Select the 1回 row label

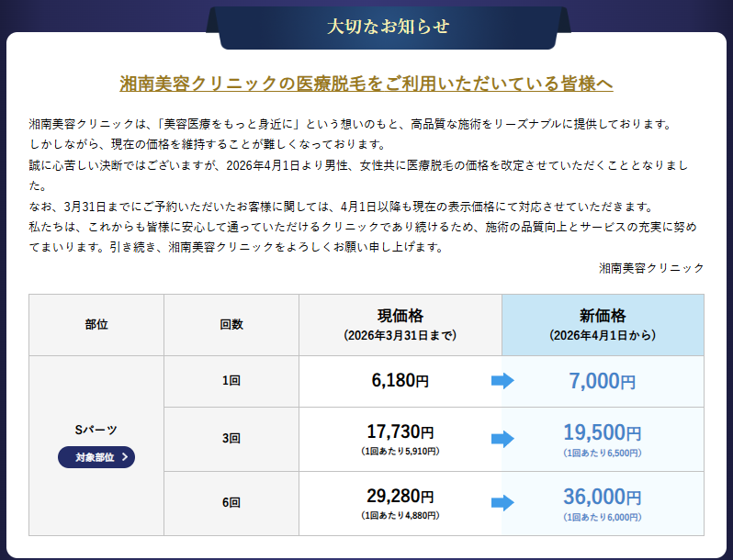(x=231, y=381)
